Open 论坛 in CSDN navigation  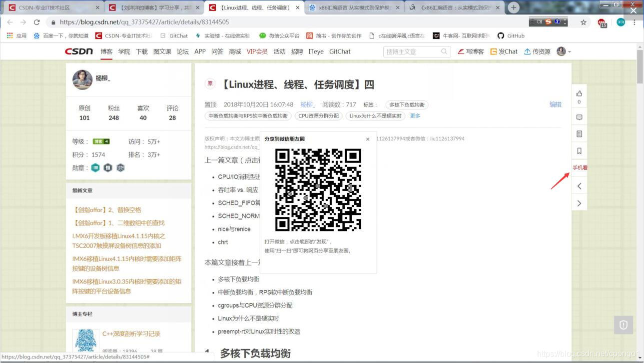183,51
